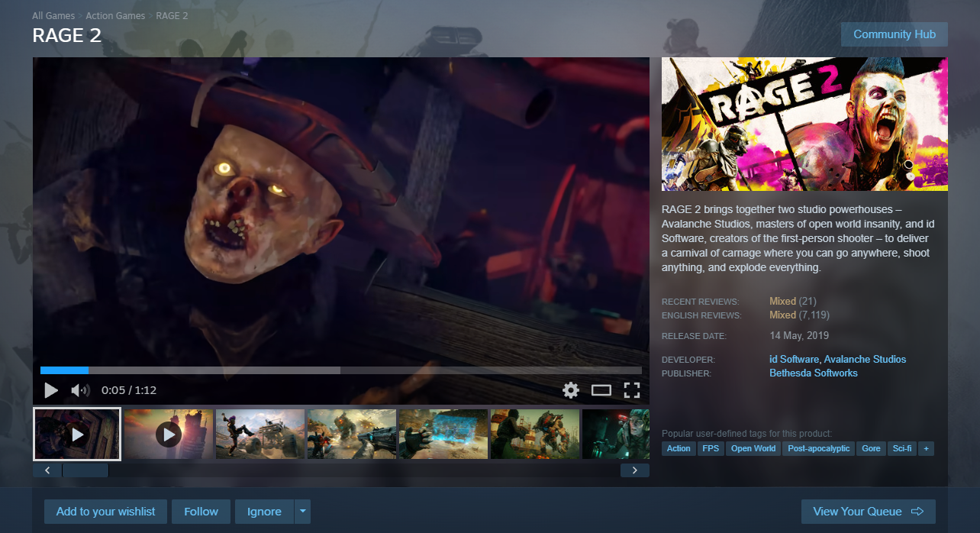Click left arrow of thumbnail strip

[x=47, y=470]
